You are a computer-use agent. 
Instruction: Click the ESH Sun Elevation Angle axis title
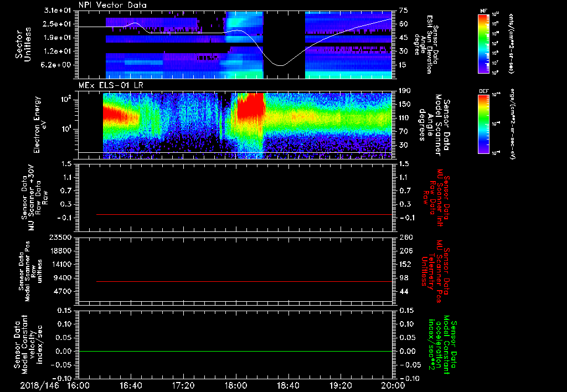(426, 44)
